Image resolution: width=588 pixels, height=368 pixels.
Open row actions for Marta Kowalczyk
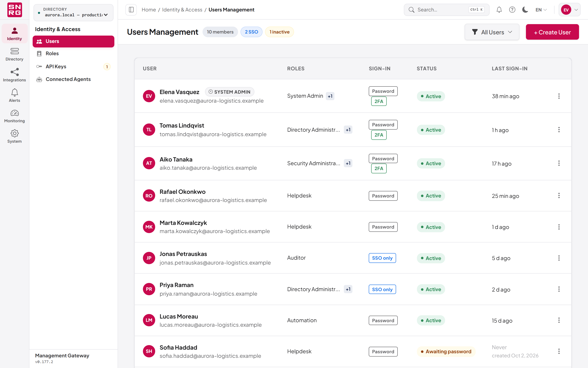pos(559,227)
